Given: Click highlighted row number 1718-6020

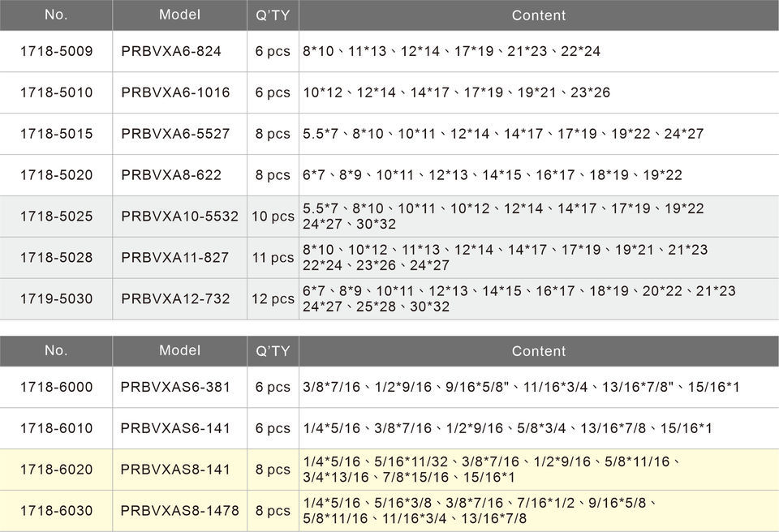Looking at the screenshot, I should tap(56, 469).
